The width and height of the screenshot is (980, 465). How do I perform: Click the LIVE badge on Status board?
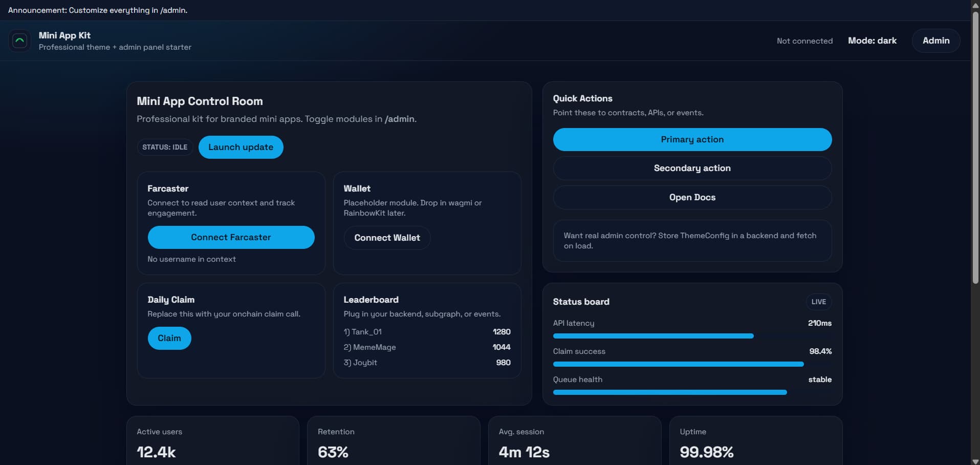coord(818,302)
